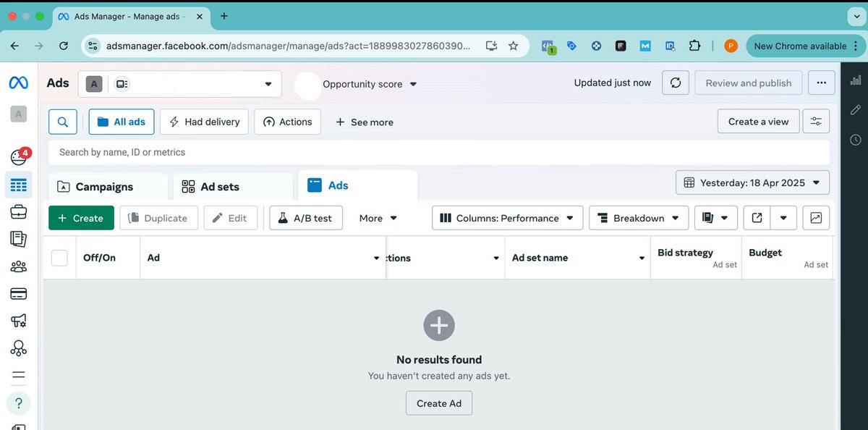The height and width of the screenshot is (430, 868).
Task: Open the More actions dropdown
Action: tap(378, 218)
